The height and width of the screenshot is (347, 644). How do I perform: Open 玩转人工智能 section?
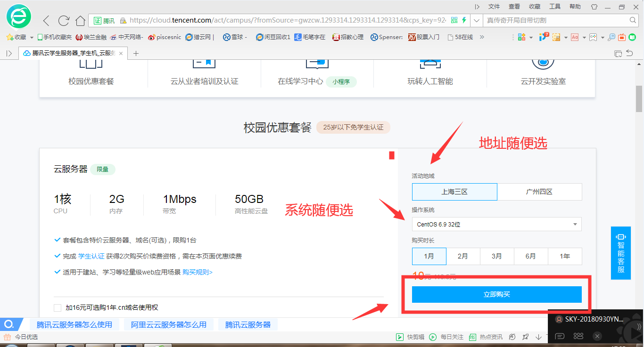[430, 81]
